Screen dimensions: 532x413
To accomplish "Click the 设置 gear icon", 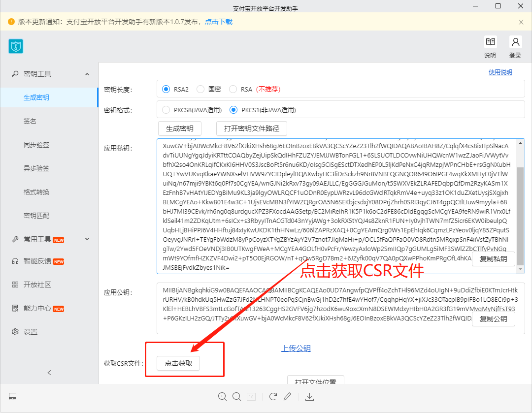I will tap(15, 332).
